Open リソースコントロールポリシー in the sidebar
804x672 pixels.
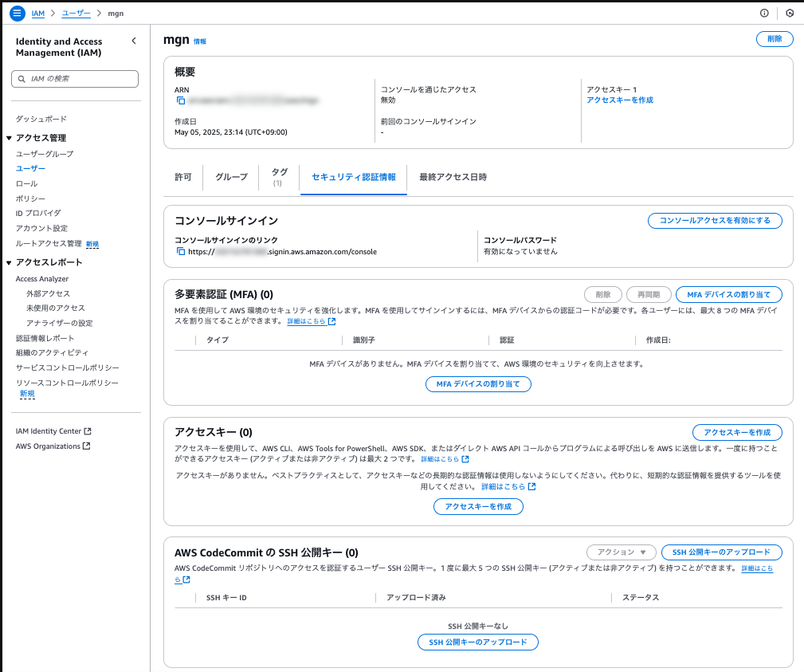click(67, 383)
